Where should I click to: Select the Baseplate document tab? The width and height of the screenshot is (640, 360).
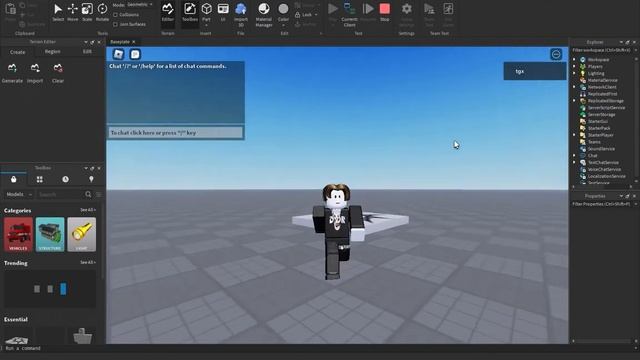click(x=120, y=42)
